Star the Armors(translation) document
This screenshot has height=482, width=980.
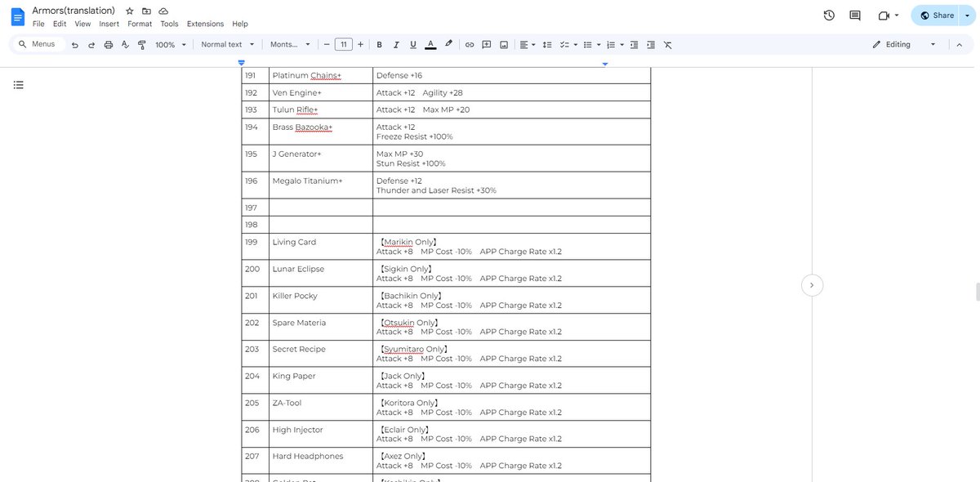tap(129, 11)
